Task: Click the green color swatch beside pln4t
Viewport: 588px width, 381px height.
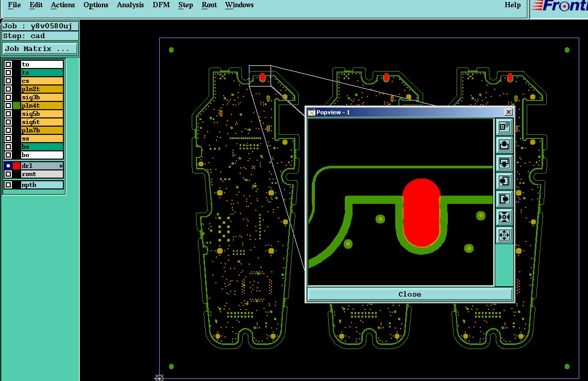Action: point(16,105)
